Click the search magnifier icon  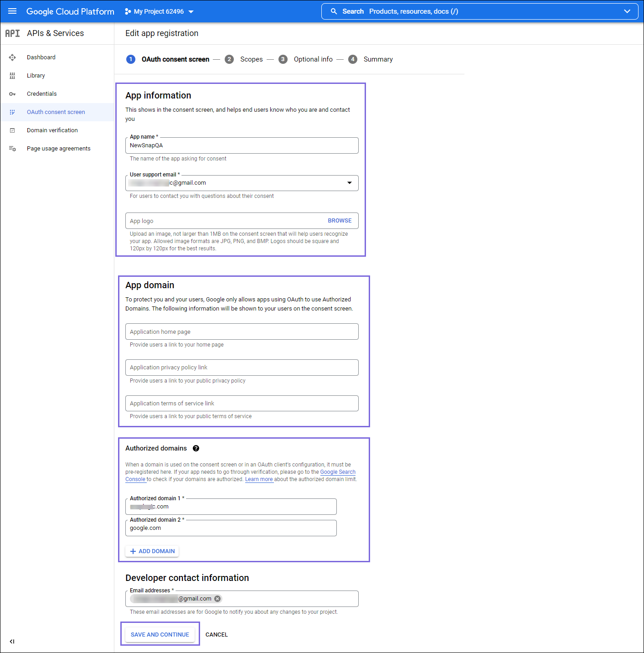coord(334,11)
